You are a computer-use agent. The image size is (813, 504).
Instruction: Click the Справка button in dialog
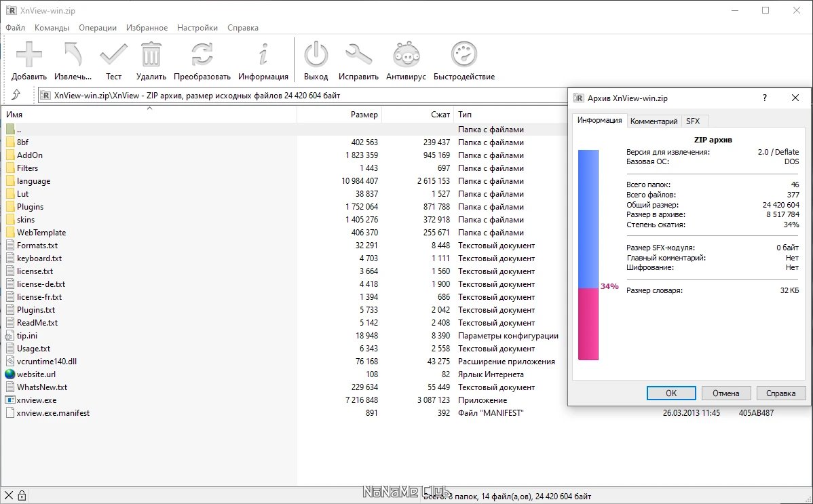point(781,393)
